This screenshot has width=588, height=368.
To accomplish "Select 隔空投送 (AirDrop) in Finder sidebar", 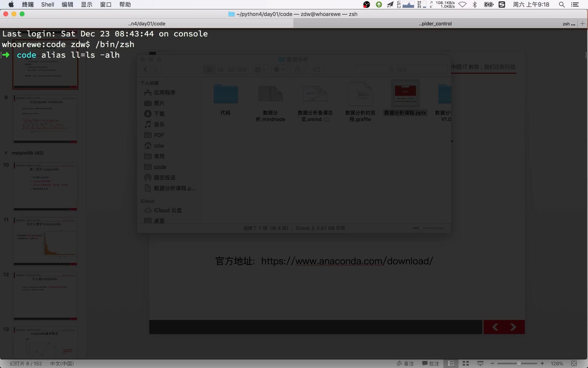I will [x=164, y=177].
